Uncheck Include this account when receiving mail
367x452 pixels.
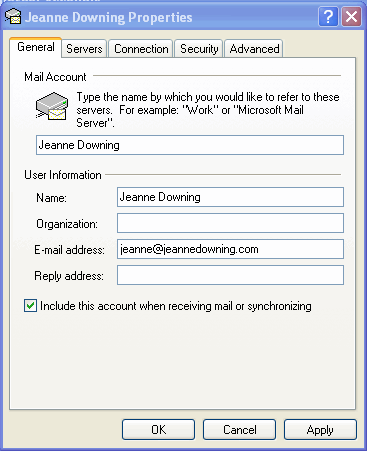[30, 306]
